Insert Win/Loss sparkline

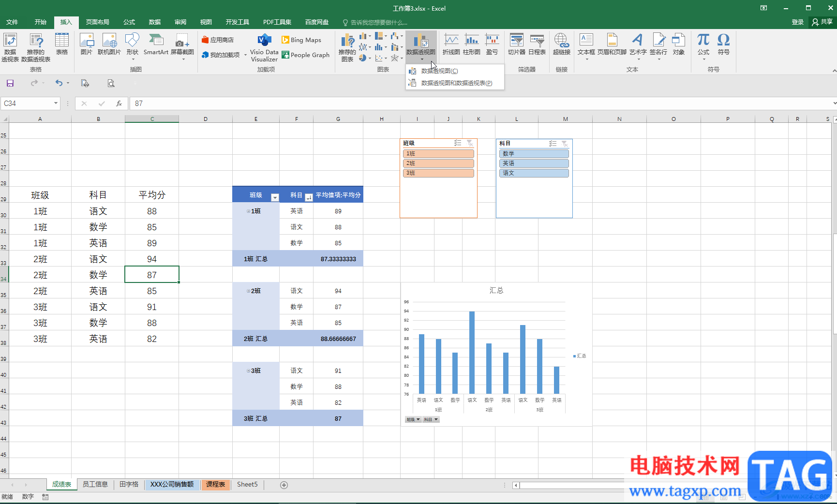492,44
